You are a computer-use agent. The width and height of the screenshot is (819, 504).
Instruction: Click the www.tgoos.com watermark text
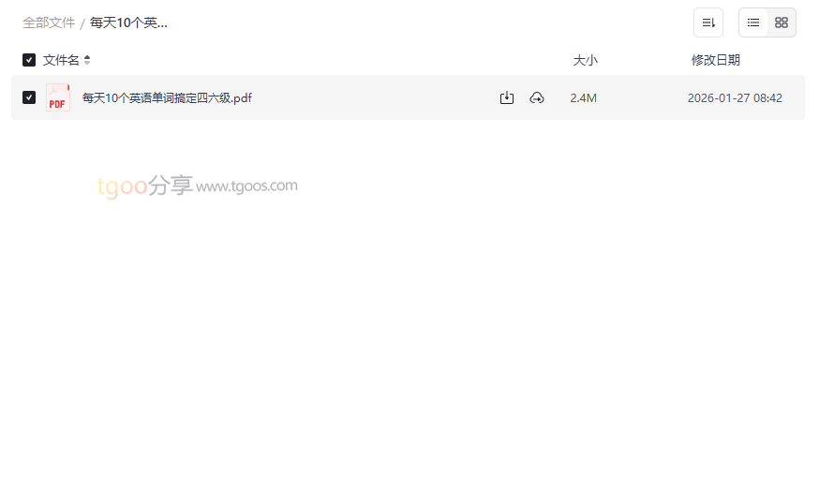[x=246, y=185]
